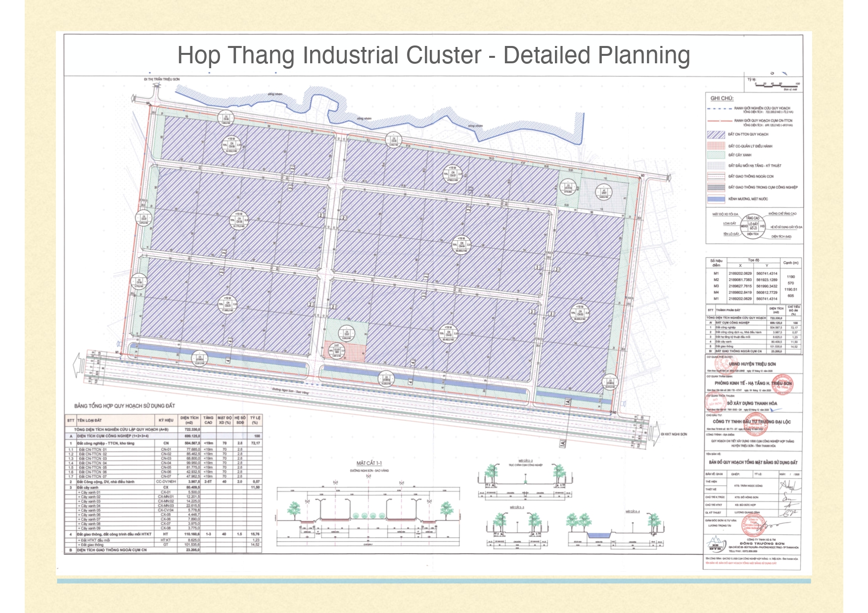Image resolution: width=868 pixels, height=613 pixels.
Task: Click the green dotted Đất cây xanh swatch
Action: 716,155
